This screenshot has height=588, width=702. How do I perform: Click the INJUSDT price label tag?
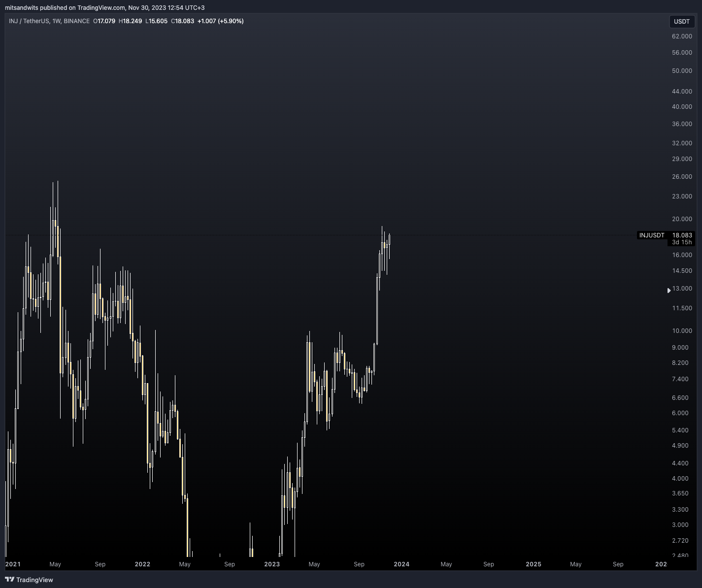pyautogui.click(x=652, y=235)
